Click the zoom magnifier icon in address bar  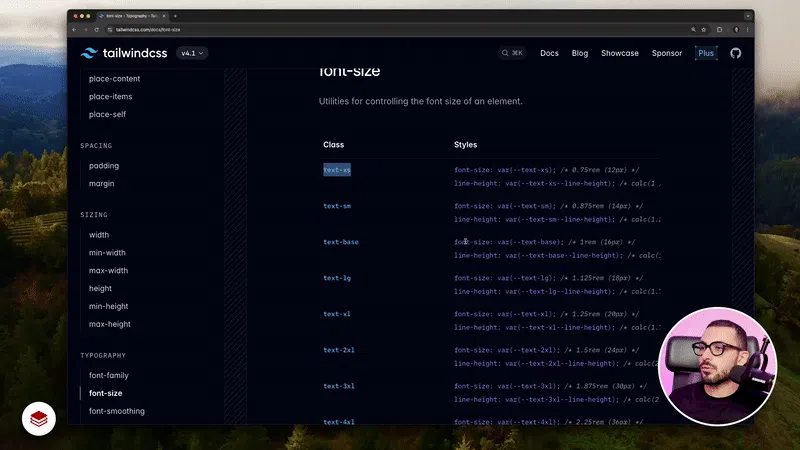tap(693, 30)
